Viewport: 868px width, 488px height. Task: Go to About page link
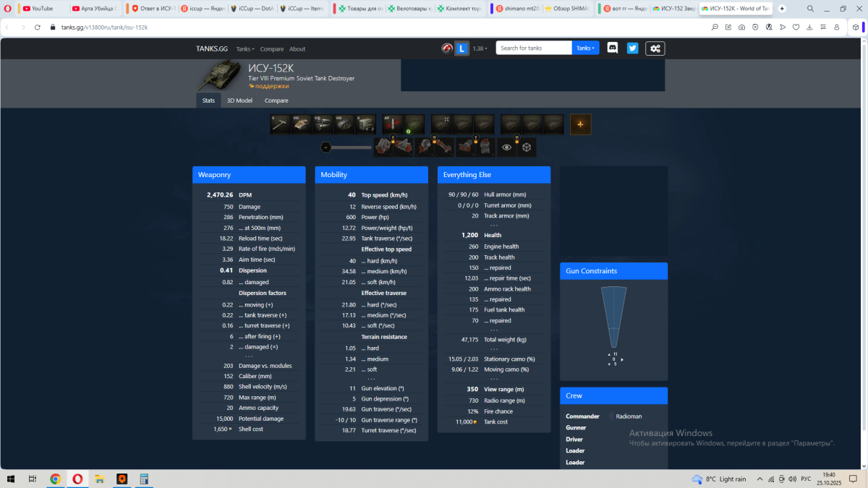(x=297, y=49)
